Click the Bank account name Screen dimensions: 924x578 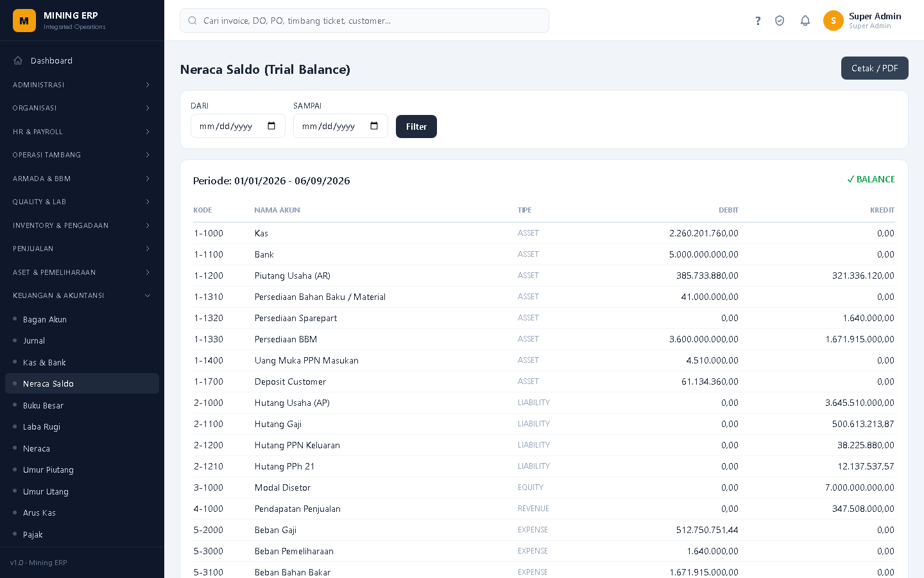tap(264, 254)
